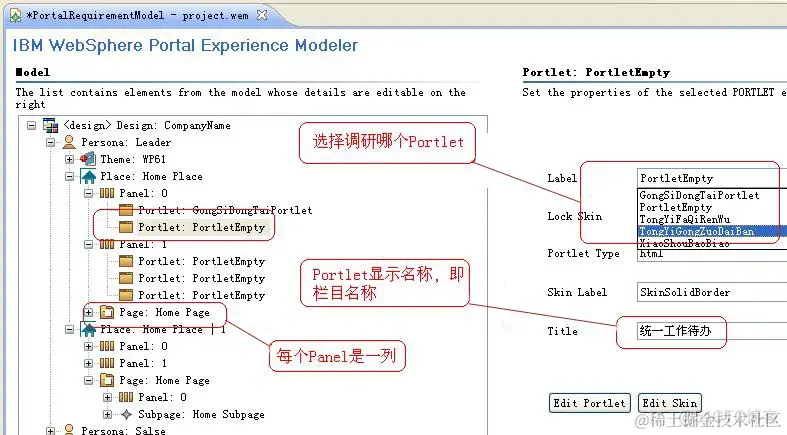This screenshot has height=435, width=787.
Task: Click column icon of Panel: 0 above Subpage
Action: [x=126, y=398]
